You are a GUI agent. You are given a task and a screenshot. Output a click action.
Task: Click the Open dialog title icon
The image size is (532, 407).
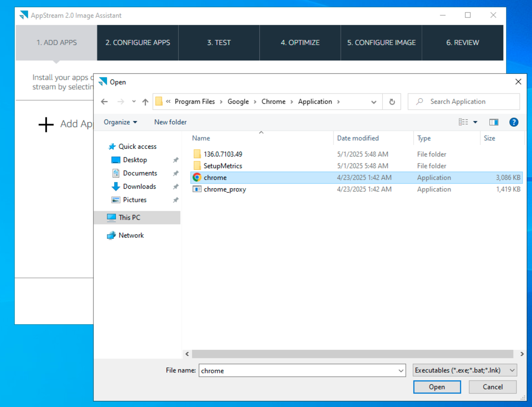(x=103, y=82)
